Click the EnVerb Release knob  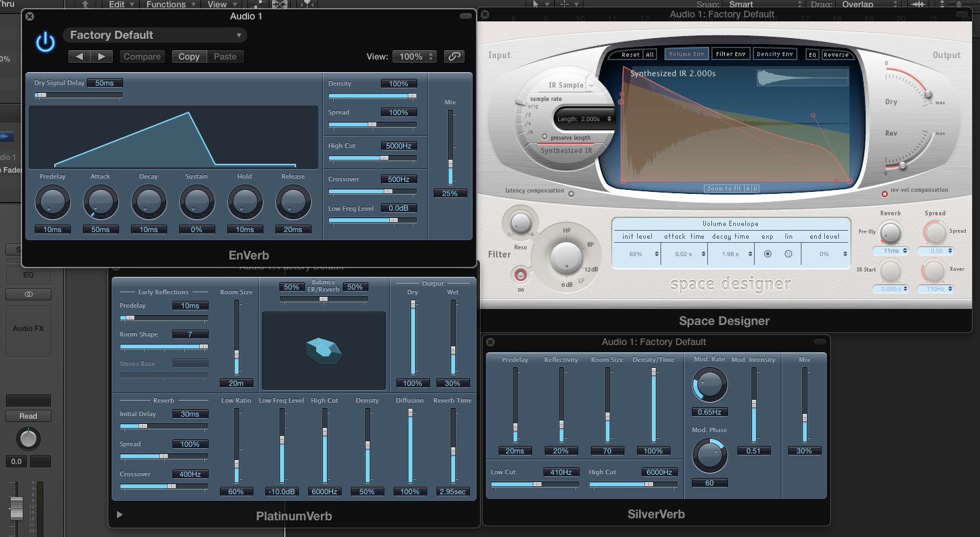point(293,201)
